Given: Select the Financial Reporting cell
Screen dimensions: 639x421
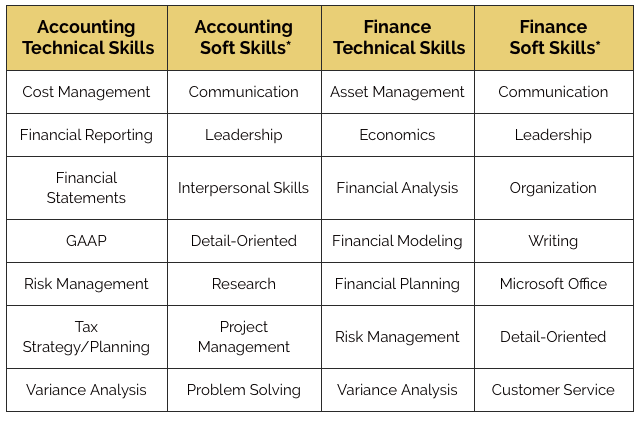Looking at the screenshot, I should (x=87, y=135).
